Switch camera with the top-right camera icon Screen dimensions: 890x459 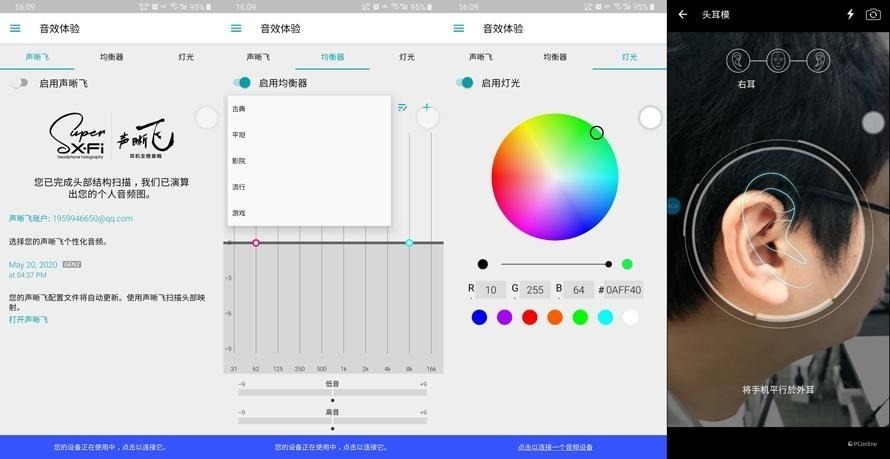pos(872,15)
